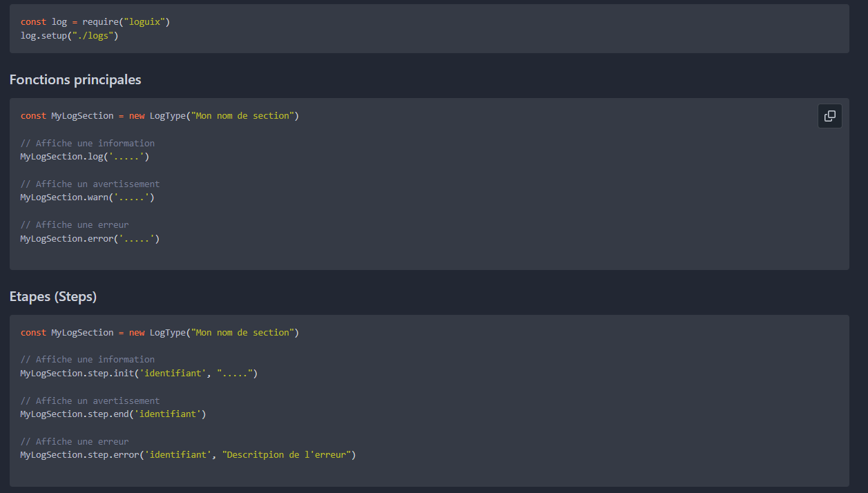Click the 'identifiant' argument in step.init
Image resolution: width=868 pixels, height=493 pixels.
[x=174, y=374]
